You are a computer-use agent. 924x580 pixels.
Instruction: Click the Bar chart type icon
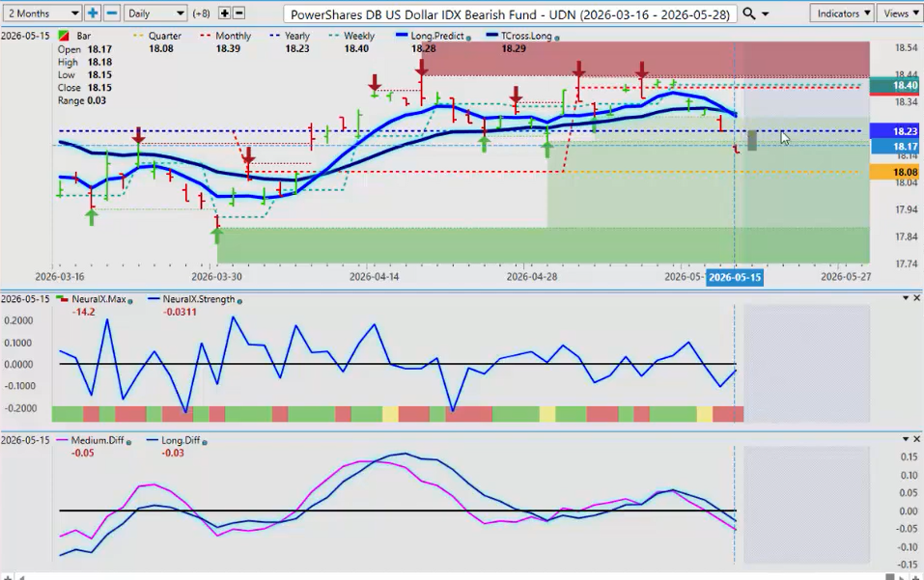(x=64, y=36)
